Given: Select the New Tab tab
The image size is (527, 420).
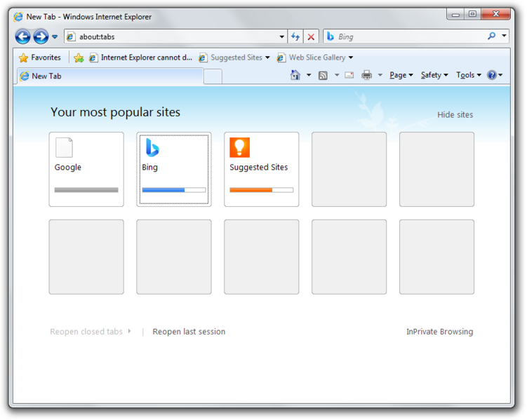Looking at the screenshot, I should 110,76.
